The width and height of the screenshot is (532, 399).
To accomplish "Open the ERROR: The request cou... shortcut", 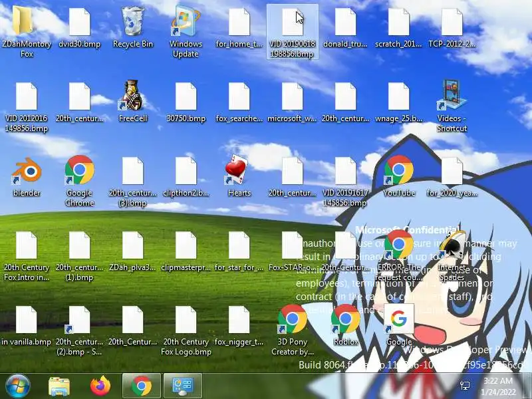I will pyautogui.click(x=398, y=255).
